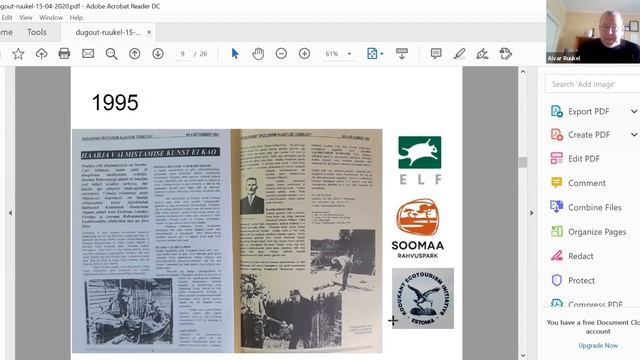Click the tools search field
This screenshot has height=360, width=640.
pos(593,84)
